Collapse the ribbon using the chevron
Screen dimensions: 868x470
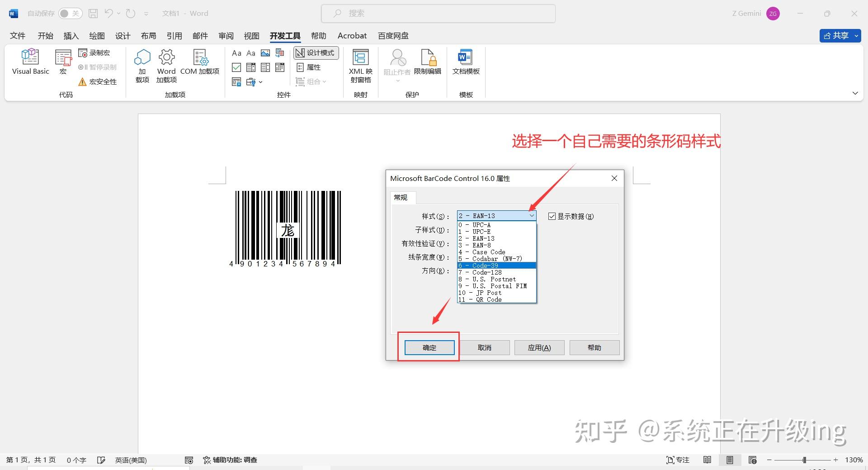click(x=855, y=93)
